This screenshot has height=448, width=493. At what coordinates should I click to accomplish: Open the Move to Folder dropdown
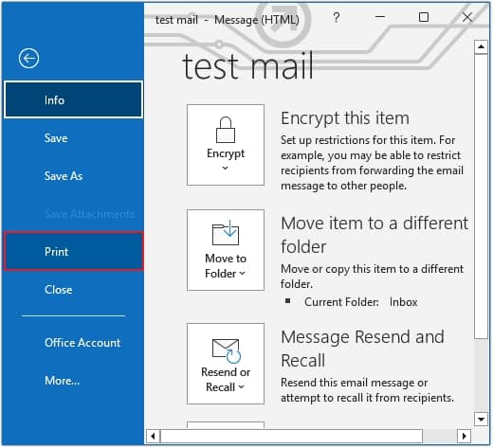pos(226,250)
